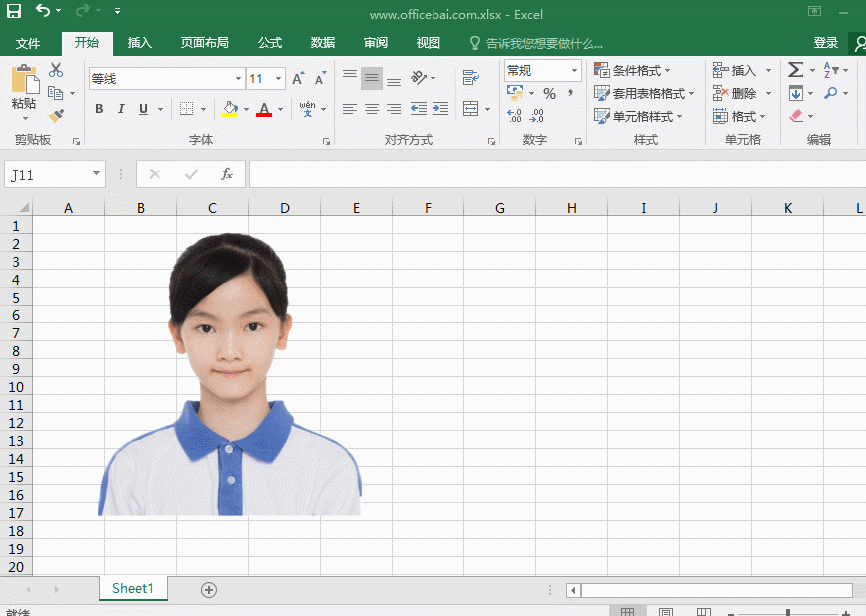
Task: Click the insert function fx icon
Action: 227,174
